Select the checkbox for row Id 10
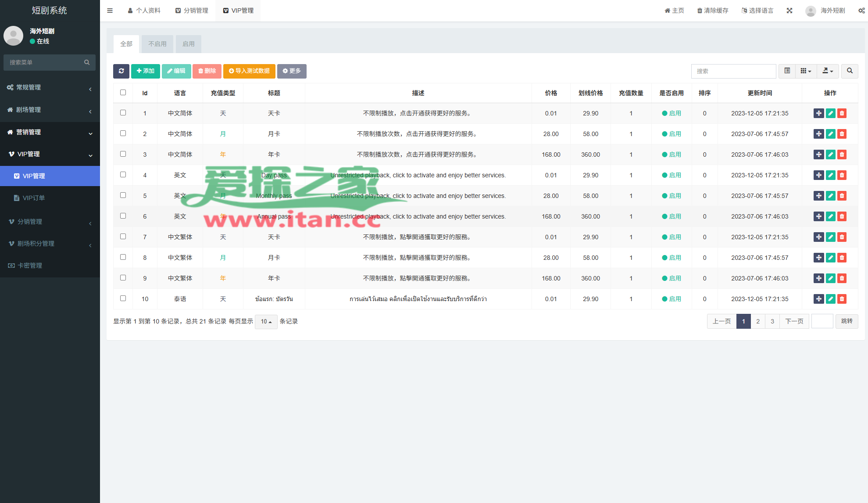The width and height of the screenshot is (868, 503). [123, 298]
